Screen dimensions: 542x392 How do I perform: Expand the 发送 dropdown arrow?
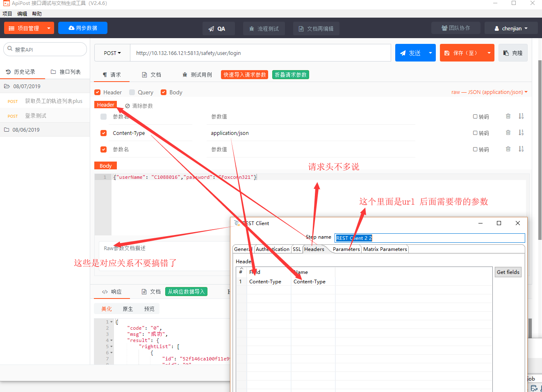point(430,53)
